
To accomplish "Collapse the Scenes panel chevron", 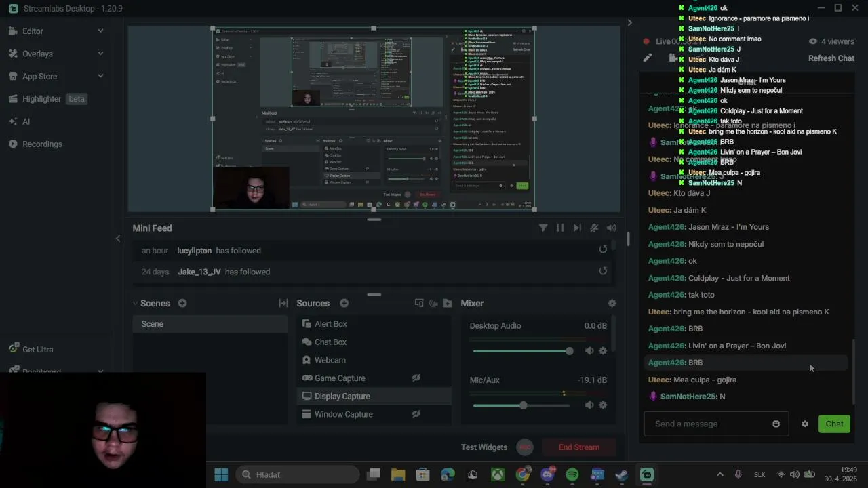I will 136,303.
